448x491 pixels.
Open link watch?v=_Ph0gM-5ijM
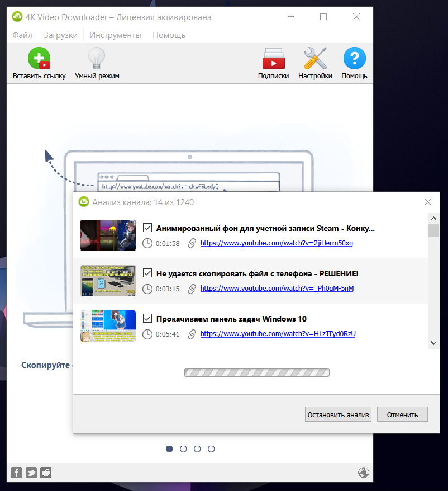[x=277, y=289]
